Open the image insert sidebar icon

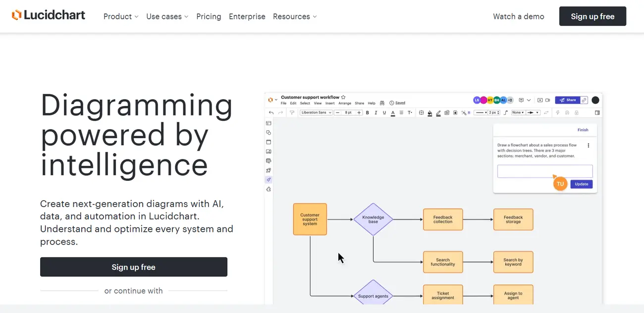point(268,152)
